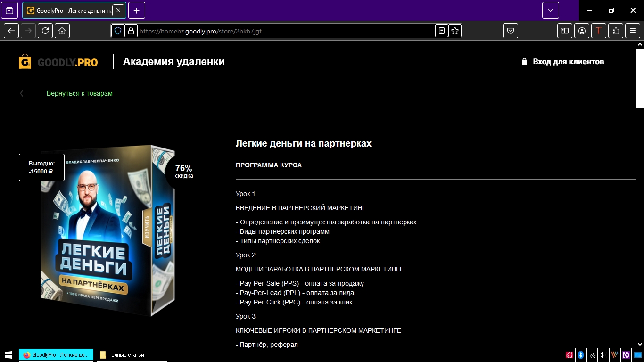Image resolution: width=644 pixels, height=362 pixels.
Task: Open the Bluetooth tray icon
Action: click(581, 355)
